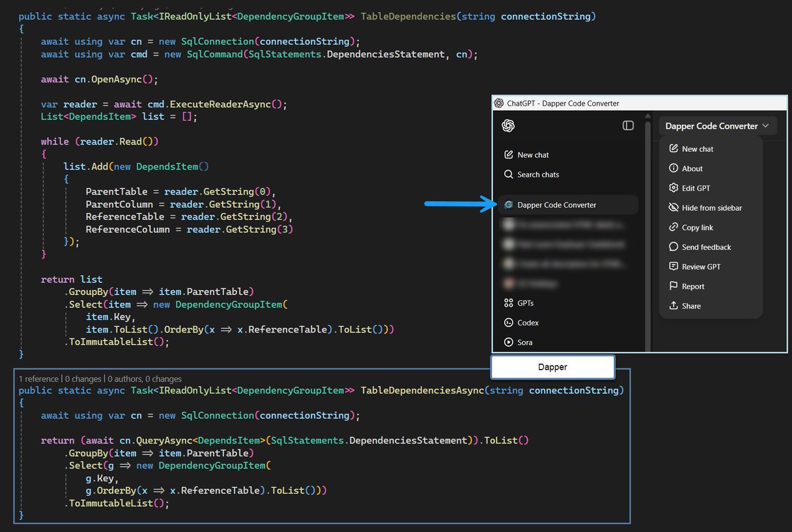792x532 pixels.
Task: Click the ParentColumn property assignment
Action: (119, 204)
